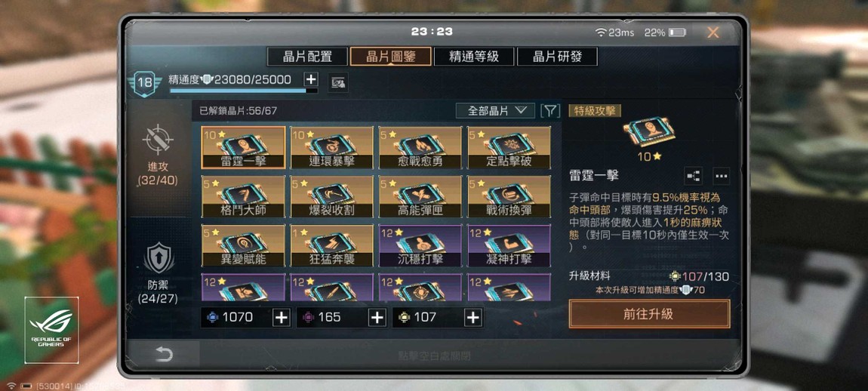Open the 晶片研發 tab
Image resolution: width=868 pixels, height=391 pixels.
point(557,57)
